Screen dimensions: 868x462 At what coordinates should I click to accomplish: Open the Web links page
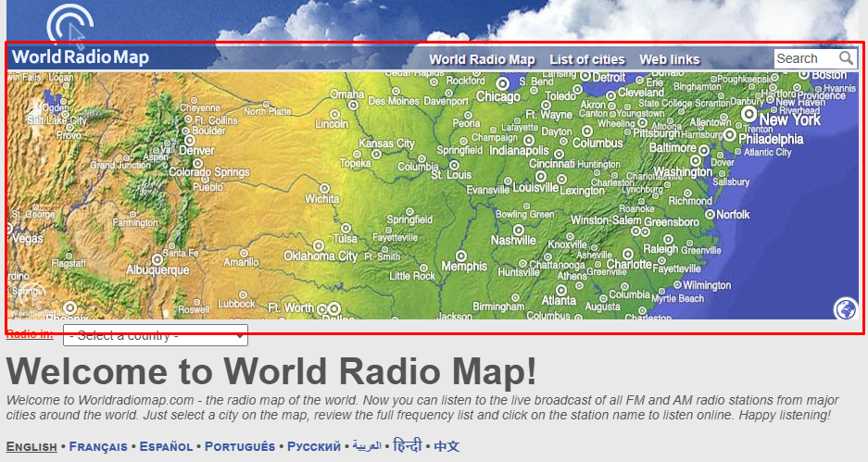click(x=670, y=59)
